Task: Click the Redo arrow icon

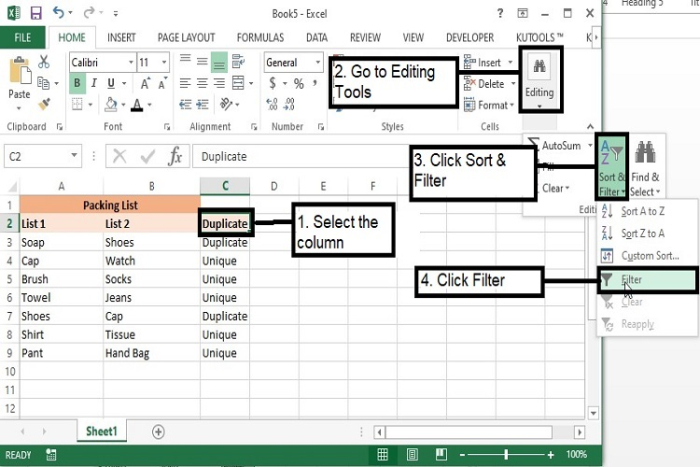Action: click(x=89, y=13)
